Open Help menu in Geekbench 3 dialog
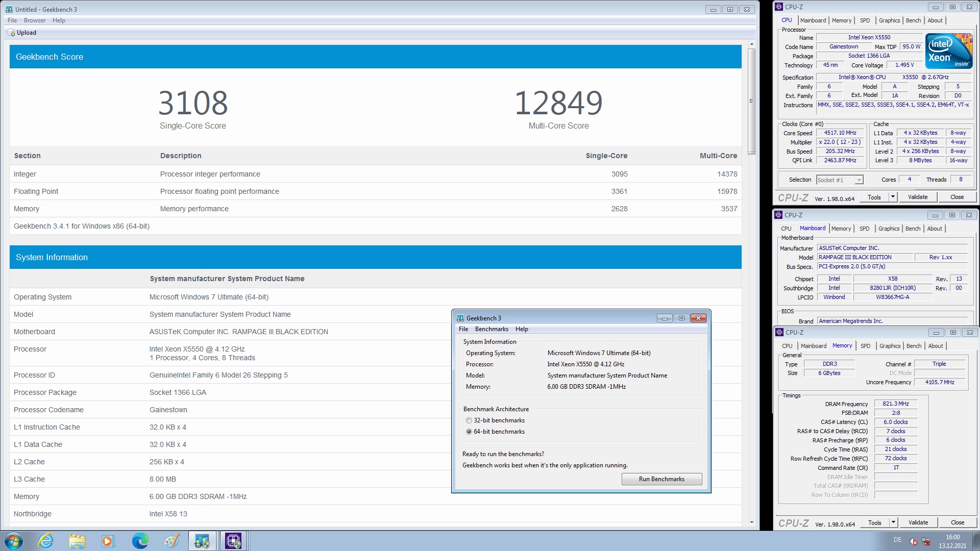The height and width of the screenshot is (551, 980). click(522, 329)
